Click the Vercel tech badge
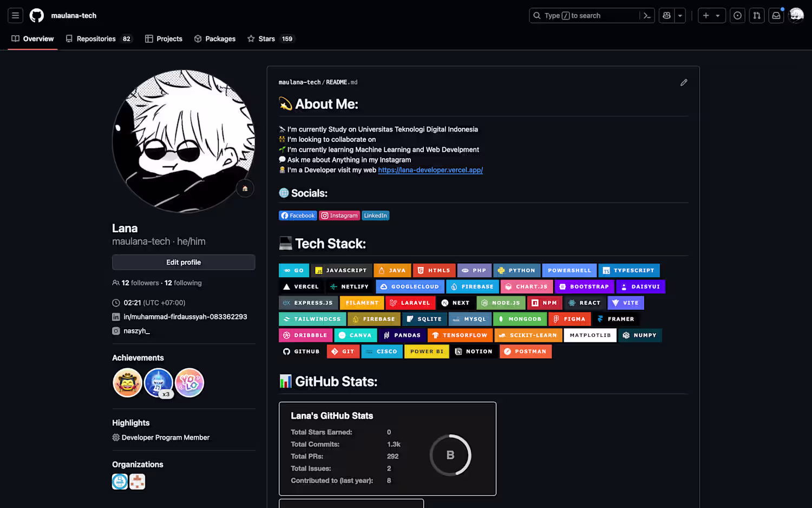This screenshot has width=812, height=508. tap(302, 286)
